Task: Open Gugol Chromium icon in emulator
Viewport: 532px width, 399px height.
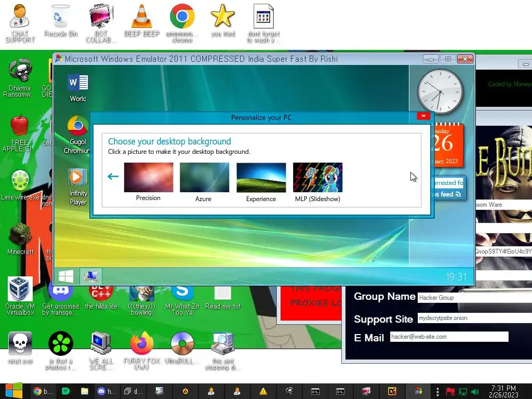Action: (78, 135)
